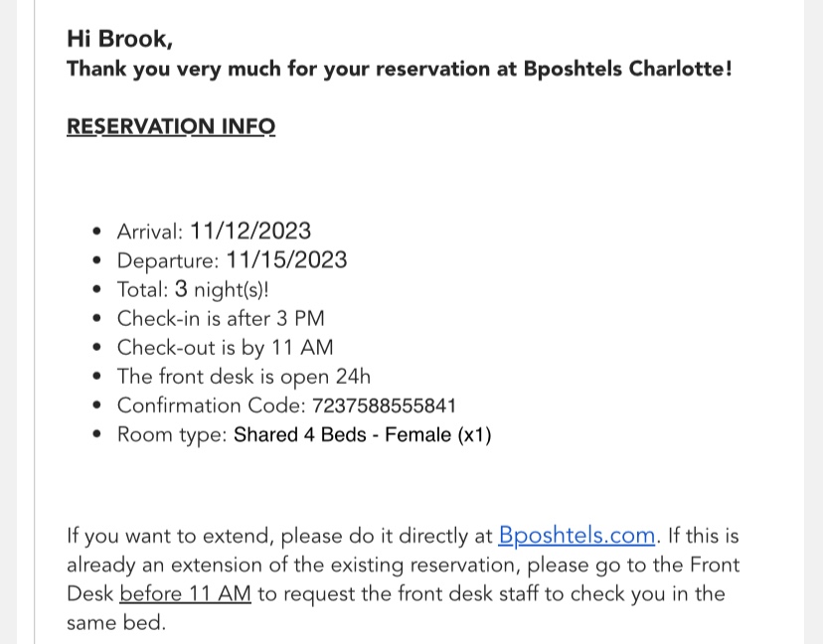Open the Bposhtels.com link
823x644 pixels.
pyautogui.click(x=576, y=536)
